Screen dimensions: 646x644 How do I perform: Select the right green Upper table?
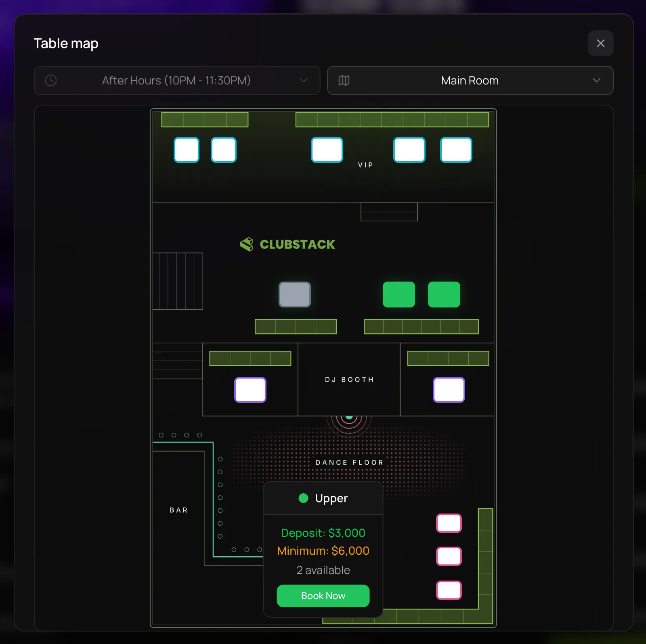tap(444, 295)
